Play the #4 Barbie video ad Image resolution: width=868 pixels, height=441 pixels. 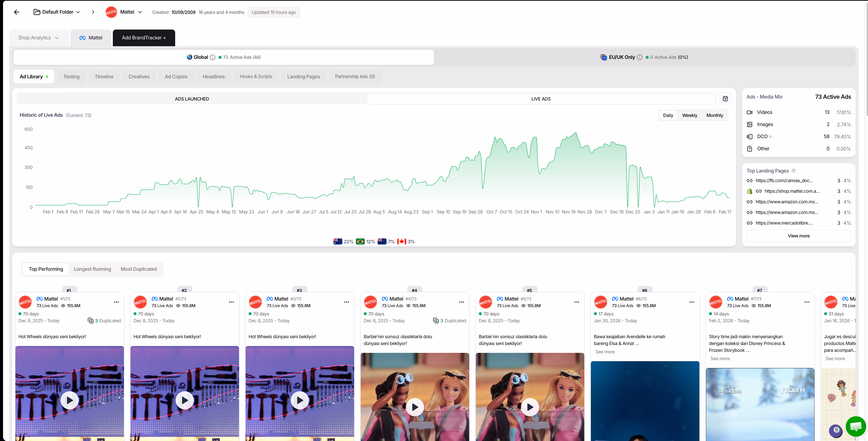pos(415,407)
